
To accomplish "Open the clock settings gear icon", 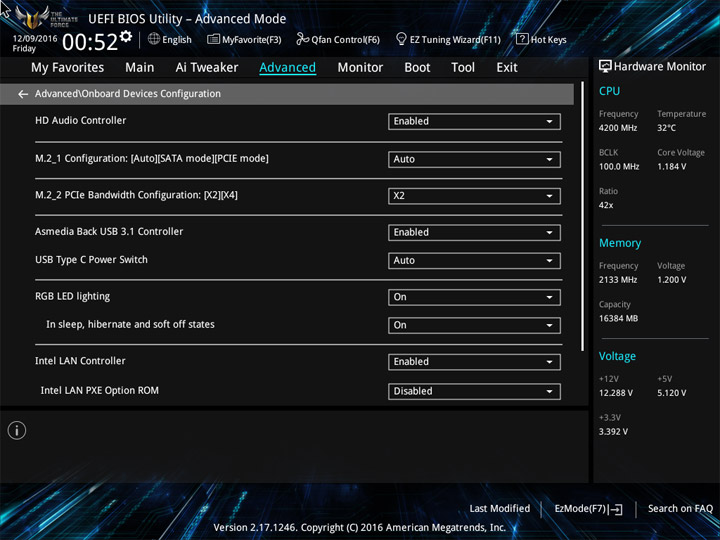I will [x=126, y=36].
